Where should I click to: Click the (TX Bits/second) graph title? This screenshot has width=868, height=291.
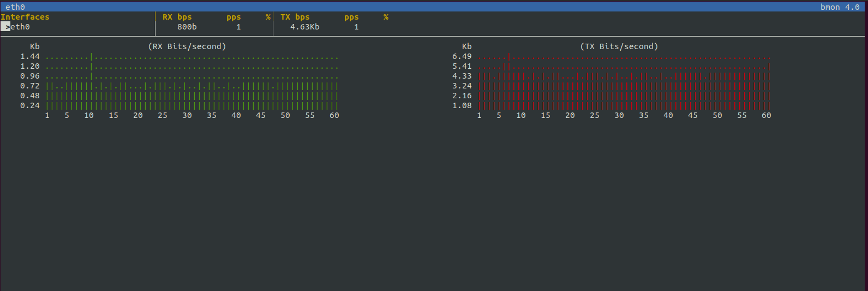coord(619,46)
